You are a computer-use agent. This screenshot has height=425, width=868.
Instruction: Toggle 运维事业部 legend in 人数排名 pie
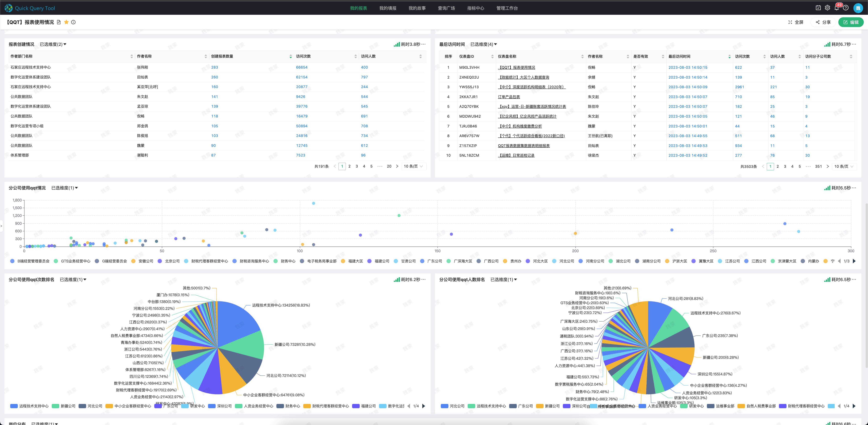[x=720, y=406]
